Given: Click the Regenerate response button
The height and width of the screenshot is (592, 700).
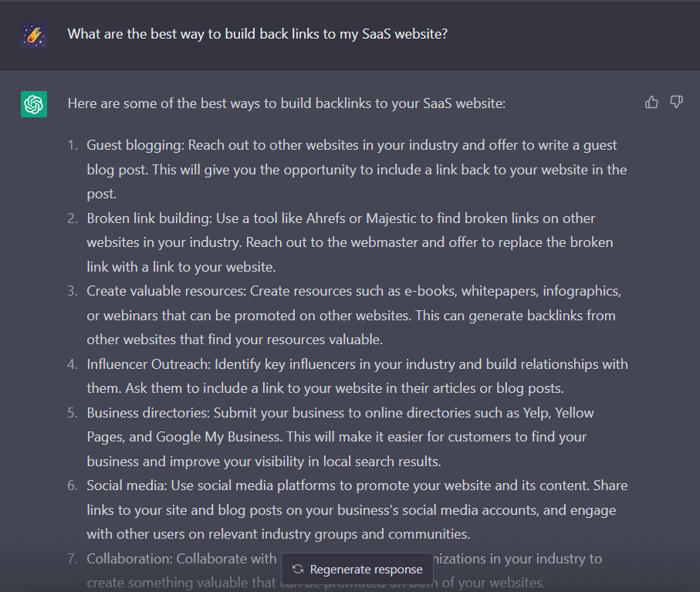Looking at the screenshot, I should pyautogui.click(x=357, y=570).
